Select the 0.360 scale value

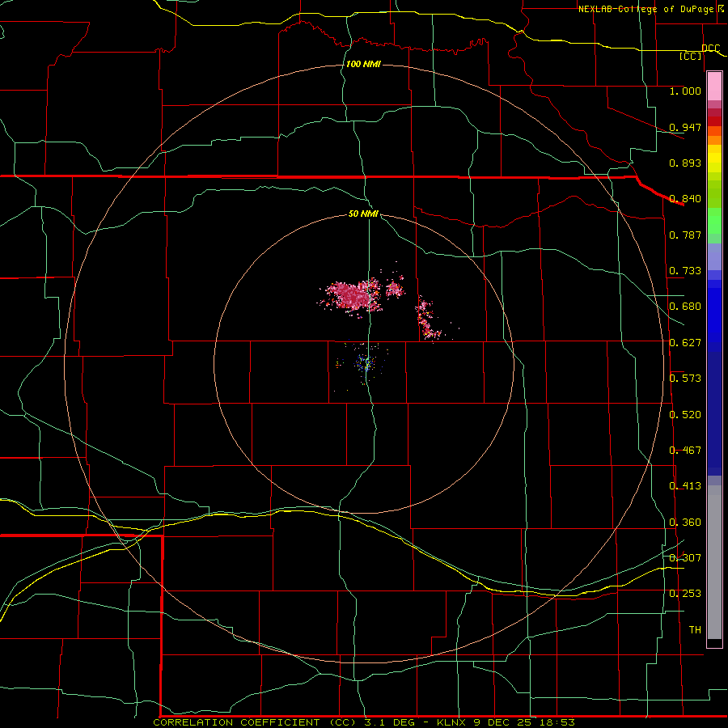tap(685, 523)
